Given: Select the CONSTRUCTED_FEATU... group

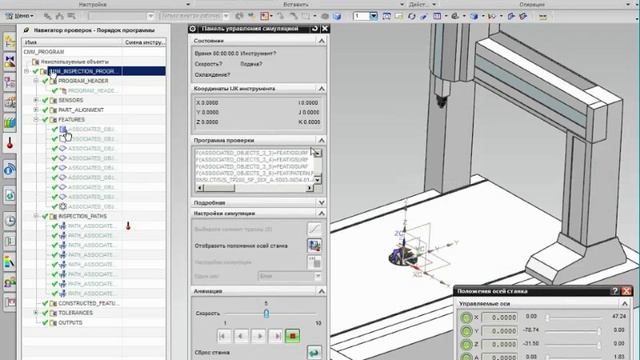Looking at the screenshot, I should (x=89, y=303).
